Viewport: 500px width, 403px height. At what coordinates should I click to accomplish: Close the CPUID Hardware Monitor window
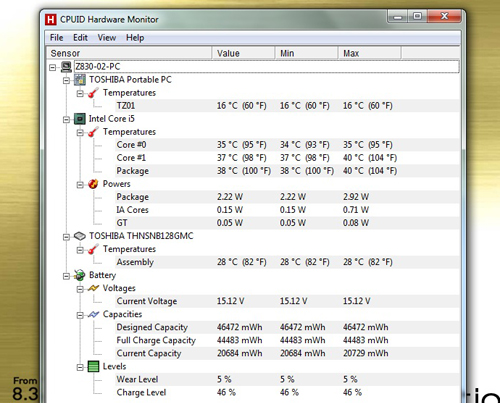click(445, 16)
